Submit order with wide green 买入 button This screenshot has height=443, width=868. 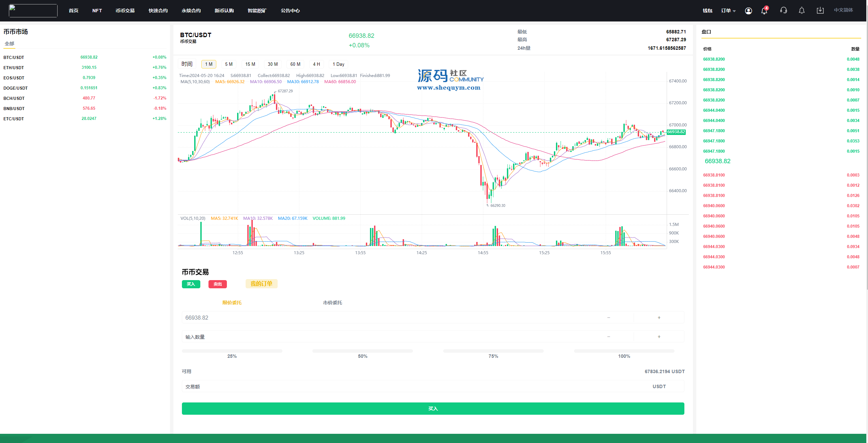coord(433,409)
